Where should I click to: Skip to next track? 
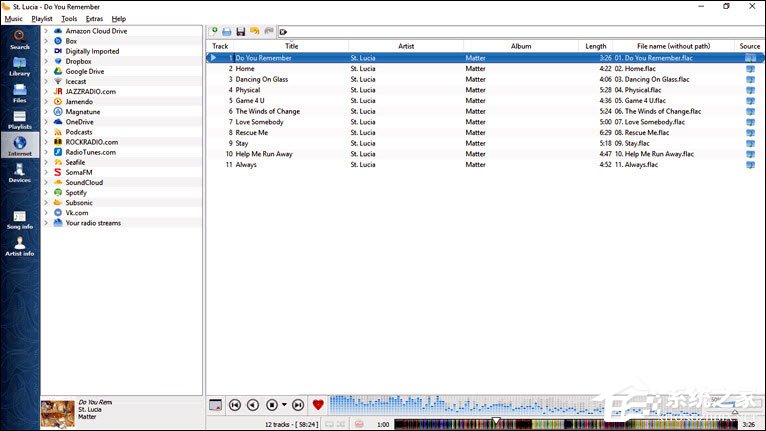click(x=298, y=405)
